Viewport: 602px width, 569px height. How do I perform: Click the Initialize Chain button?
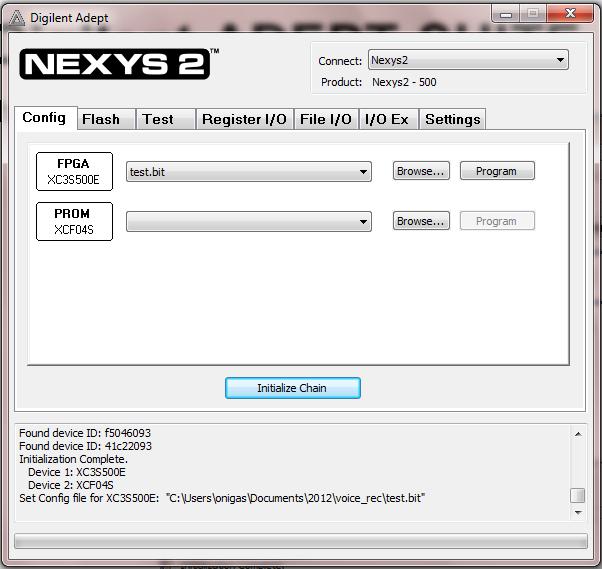[x=293, y=388]
